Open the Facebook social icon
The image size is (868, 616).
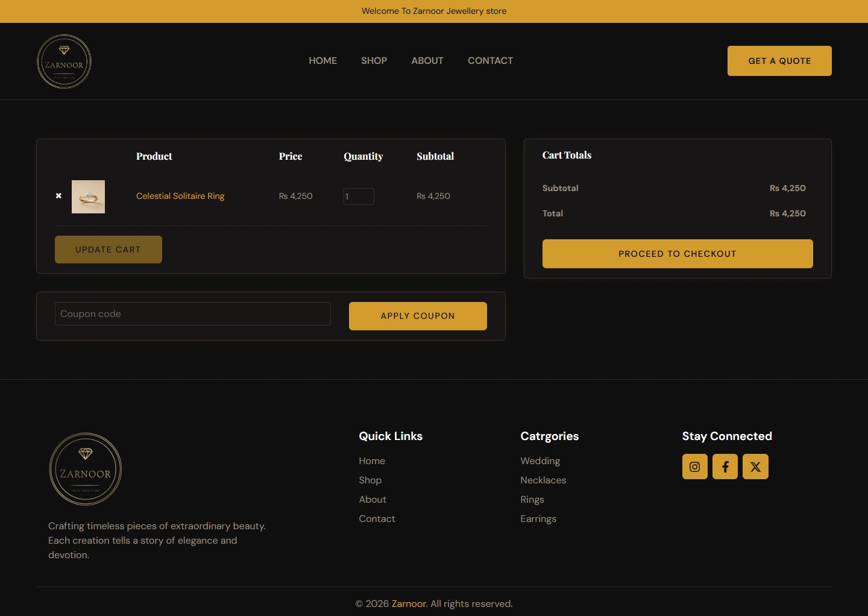pyautogui.click(x=725, y=467)
